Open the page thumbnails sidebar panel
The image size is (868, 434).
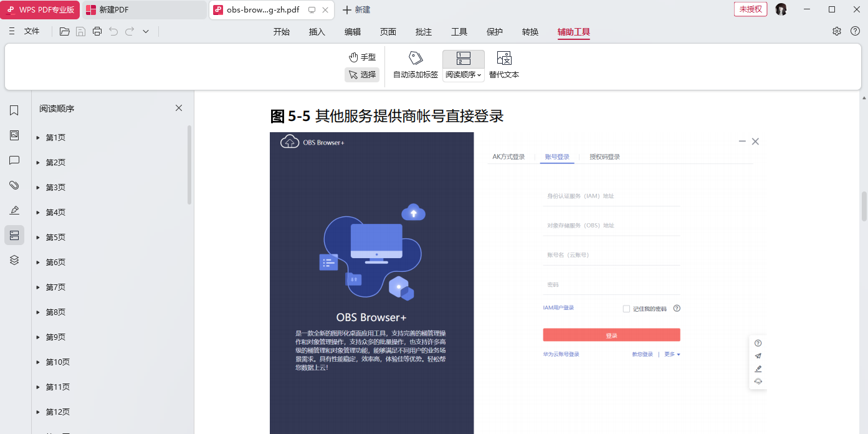(14, 135)
